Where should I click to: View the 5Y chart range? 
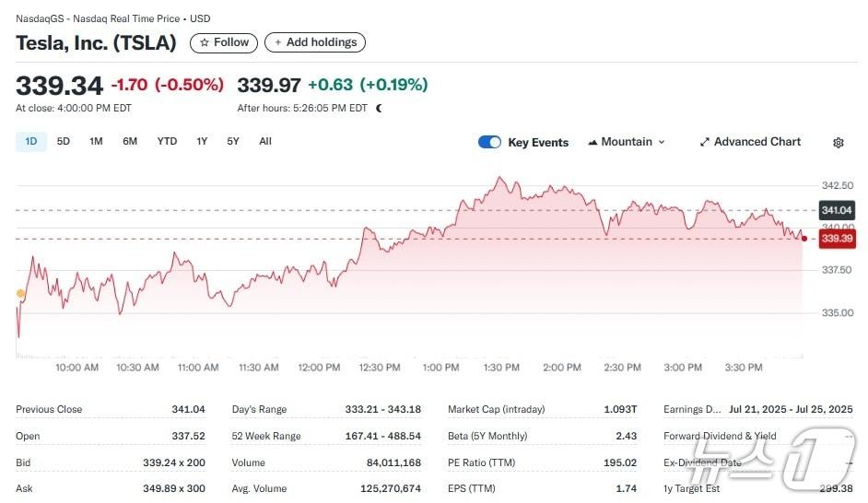[233, 141]
